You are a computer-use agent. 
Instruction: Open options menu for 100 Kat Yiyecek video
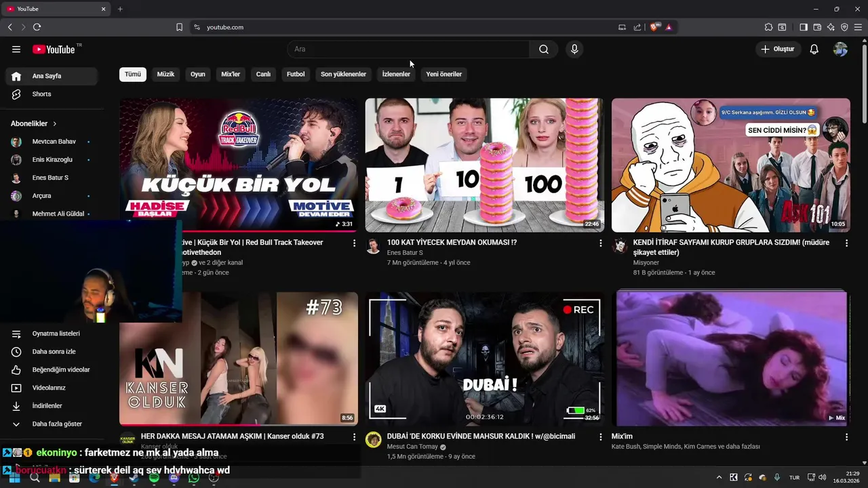[600, 243]
